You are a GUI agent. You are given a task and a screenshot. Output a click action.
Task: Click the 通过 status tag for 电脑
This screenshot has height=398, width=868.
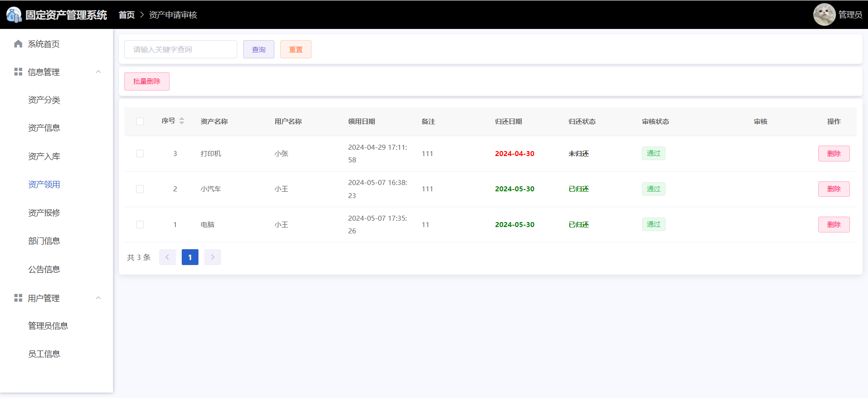click(654, 224)
